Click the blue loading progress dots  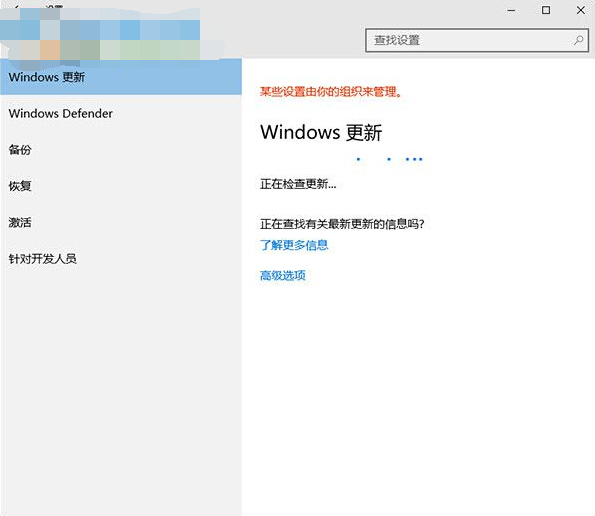[389, 159]
